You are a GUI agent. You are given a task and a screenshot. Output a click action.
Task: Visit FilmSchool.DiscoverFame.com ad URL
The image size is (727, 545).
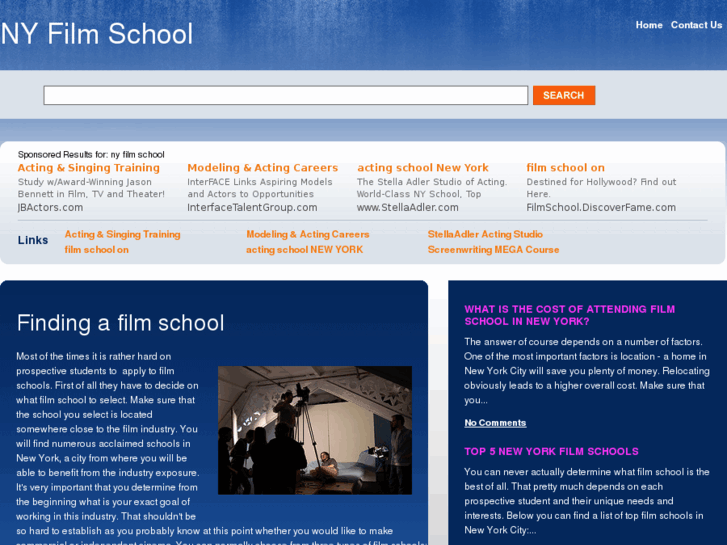pos(601,207)
